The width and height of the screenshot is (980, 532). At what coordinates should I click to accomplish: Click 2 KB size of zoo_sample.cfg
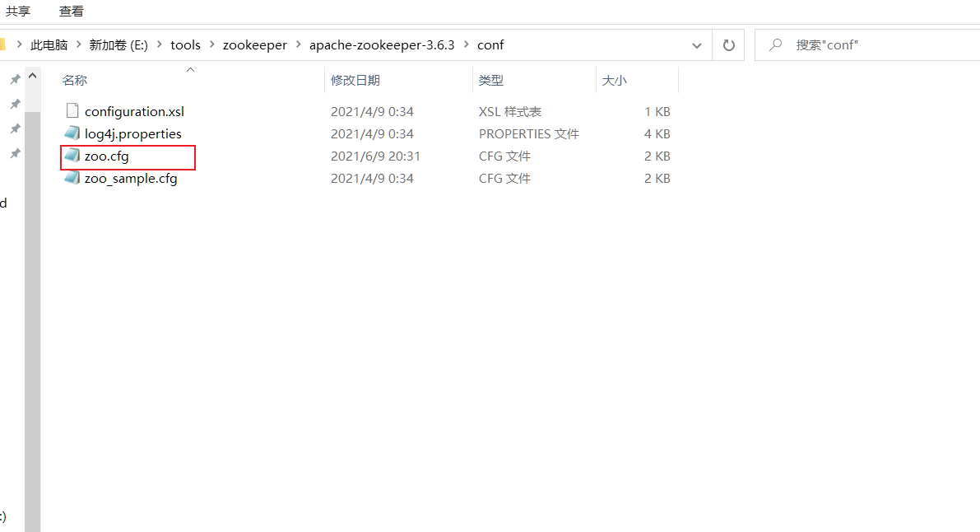[657, 179]
